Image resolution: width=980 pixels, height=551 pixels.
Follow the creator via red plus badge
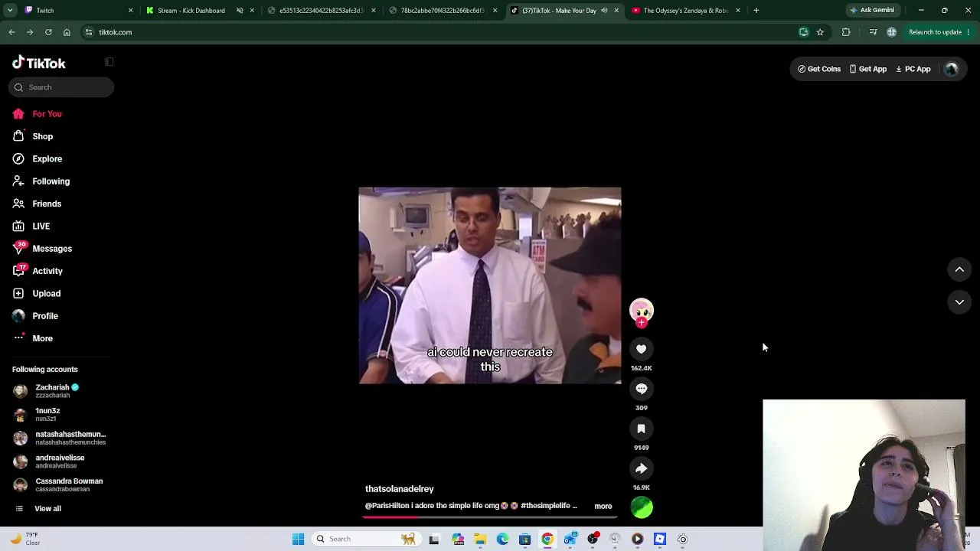[x=642, y=323]
